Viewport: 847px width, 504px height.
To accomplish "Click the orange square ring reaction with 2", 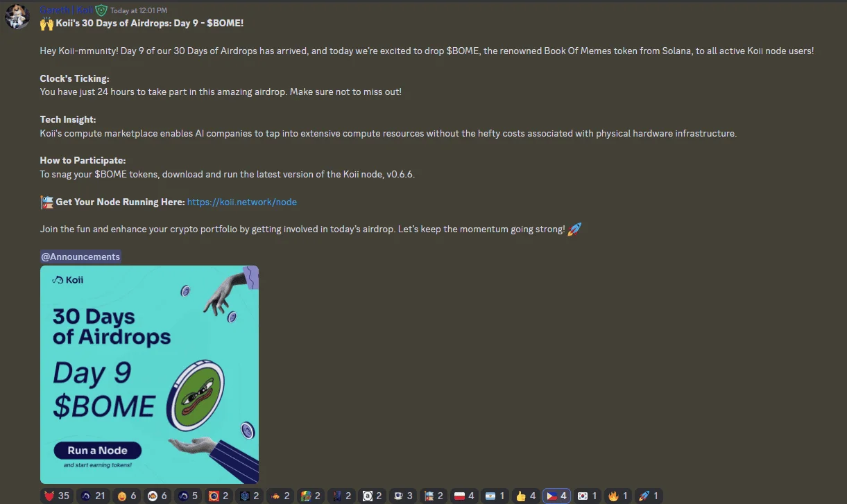I will click(219, 496).
